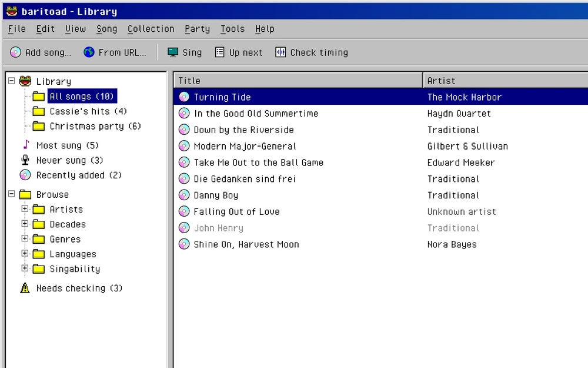Open the Up next list icon
This screenshot has height=368, width=588.
coord(220,52)
